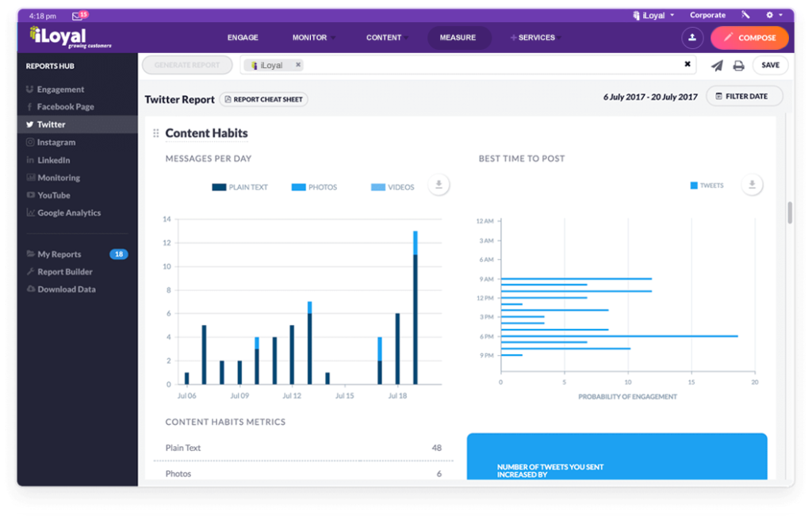Toggle the Photos legend series

pyautogui.click(x=314, y=187)
